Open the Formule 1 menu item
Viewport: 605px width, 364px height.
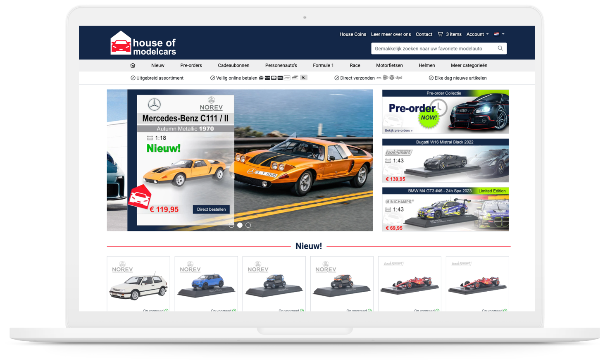323,65
